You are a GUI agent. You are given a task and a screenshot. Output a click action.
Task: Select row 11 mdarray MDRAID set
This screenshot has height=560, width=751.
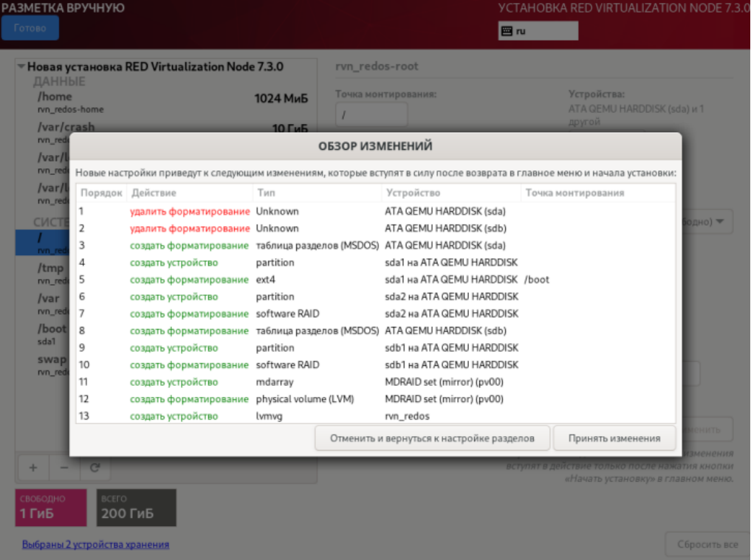(x=376, y=382)
